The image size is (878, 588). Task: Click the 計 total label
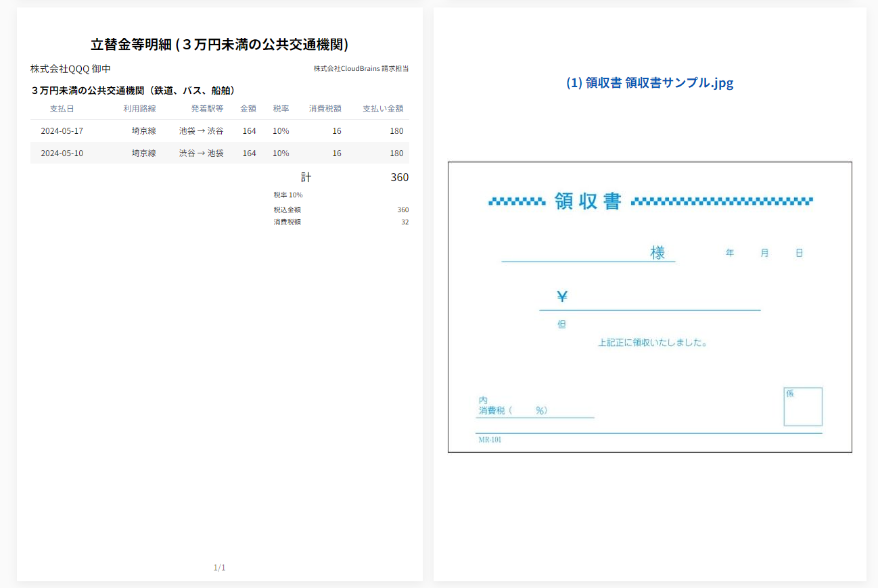[306, 177]
